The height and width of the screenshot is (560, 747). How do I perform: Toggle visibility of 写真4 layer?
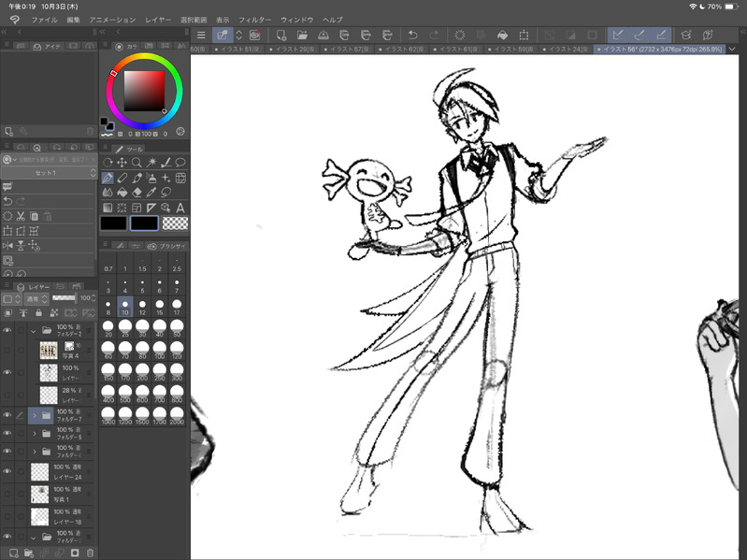point(7,351)
